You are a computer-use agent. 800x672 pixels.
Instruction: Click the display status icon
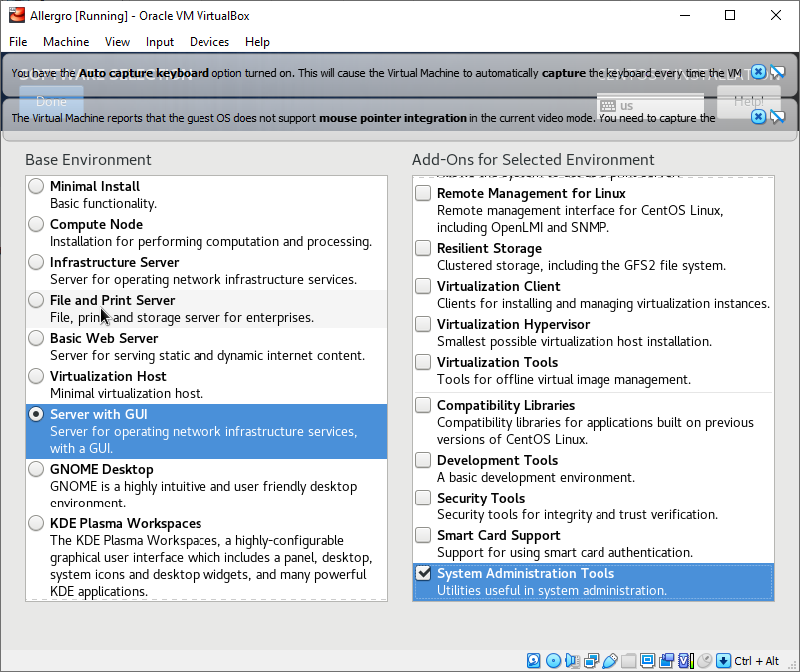click(x=648, y=661)
